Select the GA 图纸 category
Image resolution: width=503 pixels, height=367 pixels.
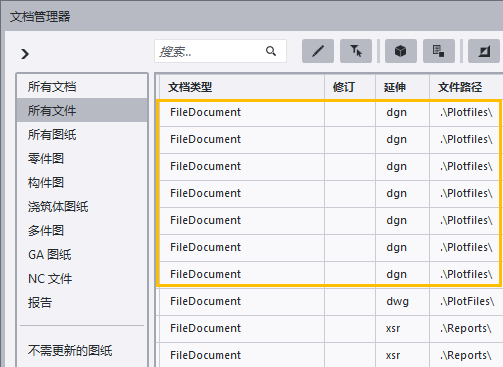tap(82, 254)
